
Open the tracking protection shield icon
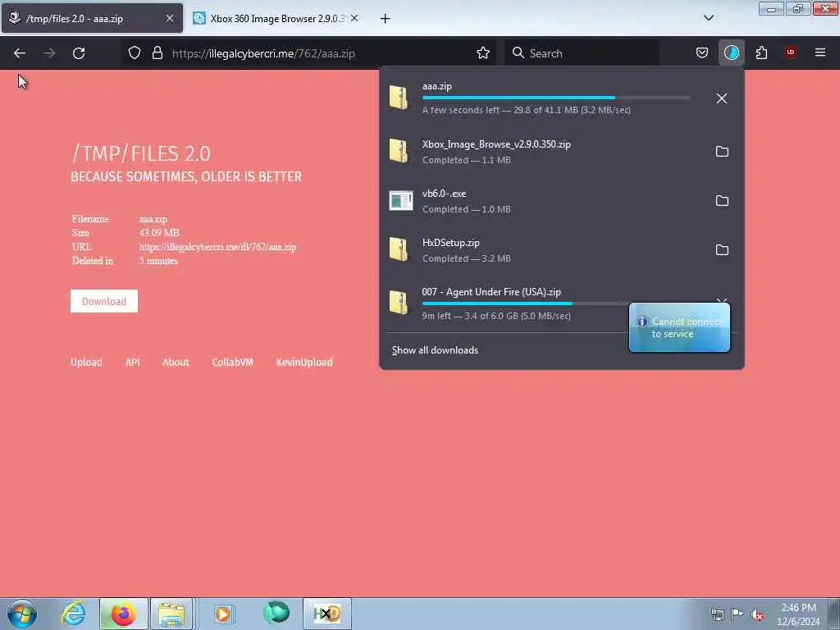point(135,53)
